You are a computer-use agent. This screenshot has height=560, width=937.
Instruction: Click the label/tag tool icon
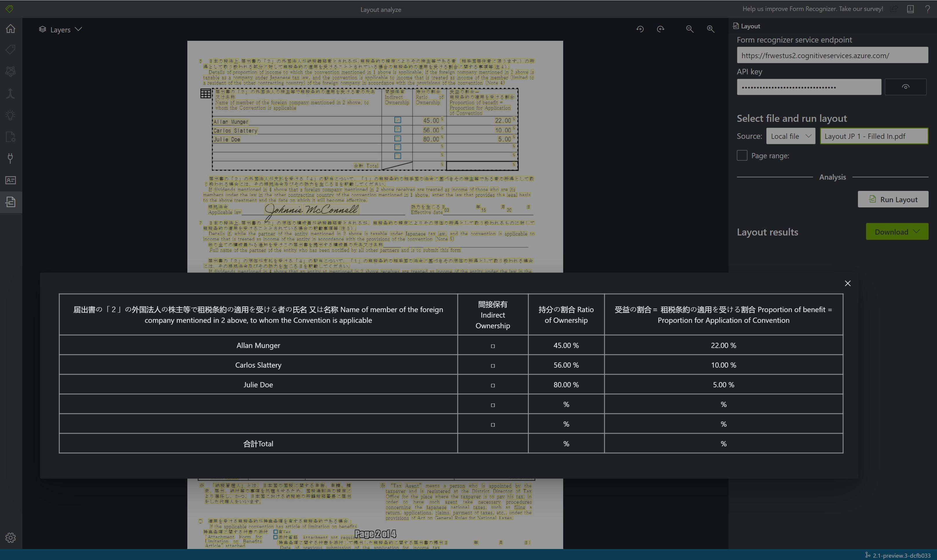tap(11, 50)
